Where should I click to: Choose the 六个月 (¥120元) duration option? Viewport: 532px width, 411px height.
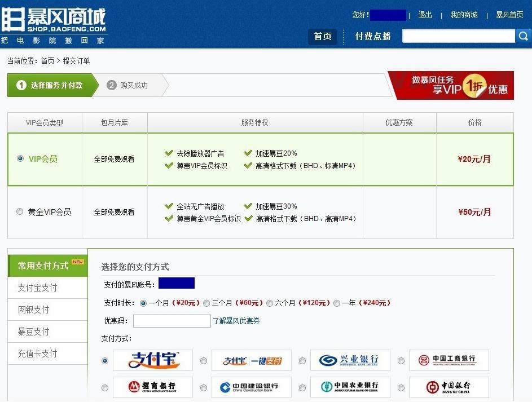(270, 303)
